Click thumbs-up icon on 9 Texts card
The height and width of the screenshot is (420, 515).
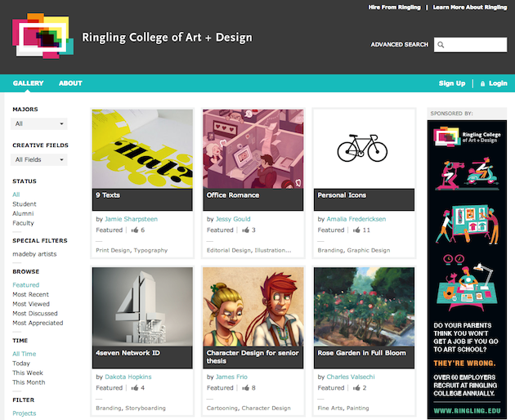135,230
